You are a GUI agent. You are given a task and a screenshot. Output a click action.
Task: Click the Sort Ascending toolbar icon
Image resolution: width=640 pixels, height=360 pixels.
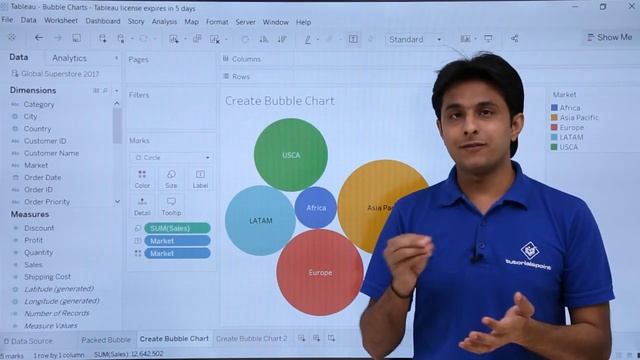tap(264, 39)
